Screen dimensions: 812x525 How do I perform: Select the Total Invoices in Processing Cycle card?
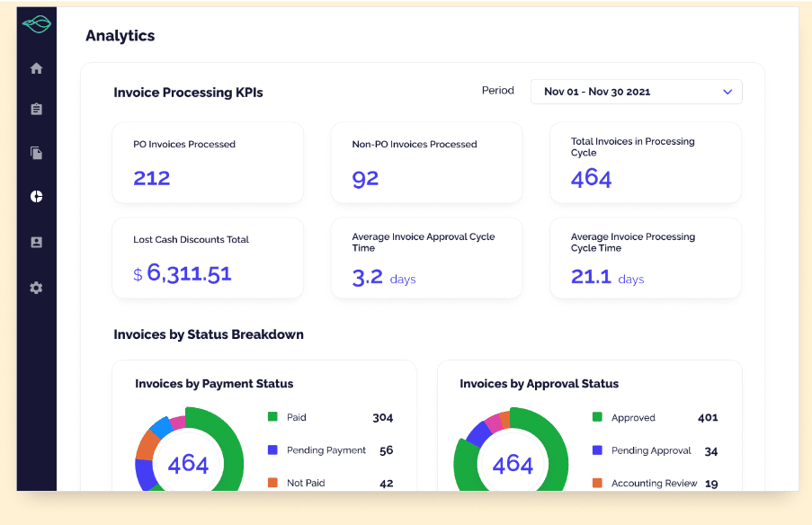pyautogui.click(x=645, y=163)
